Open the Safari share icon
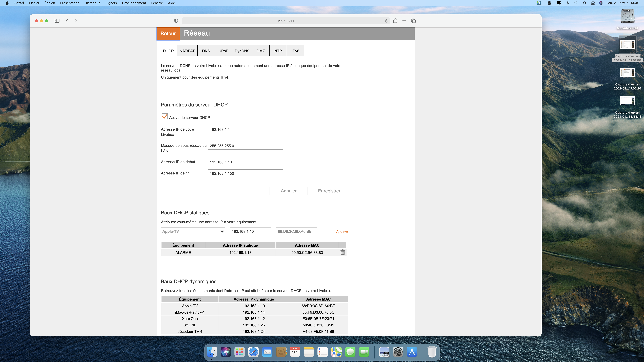644x362 pixels. pos(395,21)
